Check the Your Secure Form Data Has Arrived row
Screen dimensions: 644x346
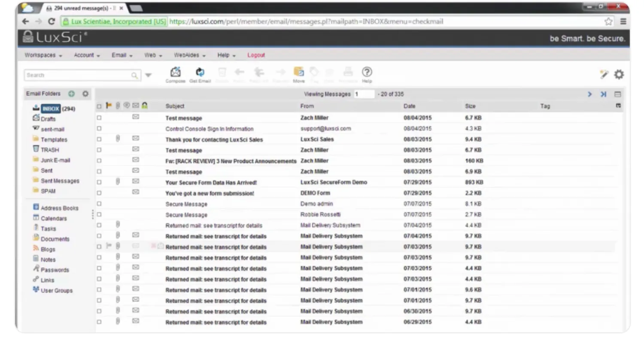click(99, 182)
